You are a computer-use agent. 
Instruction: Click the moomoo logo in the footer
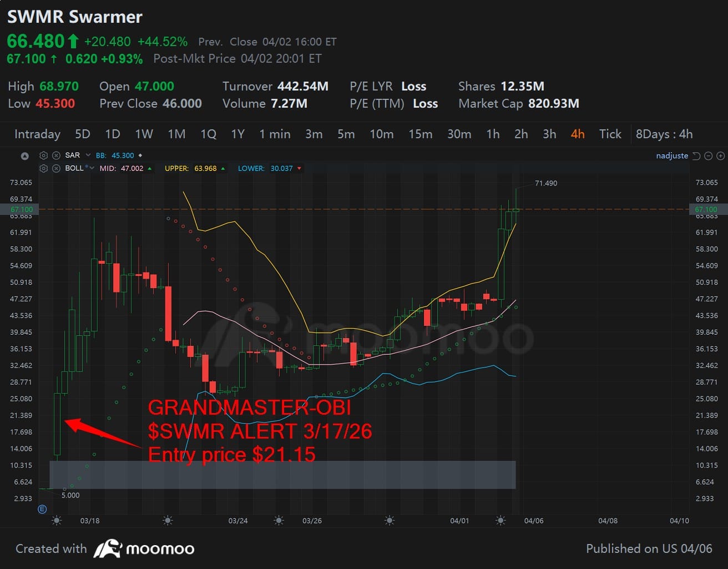[144, 549]
